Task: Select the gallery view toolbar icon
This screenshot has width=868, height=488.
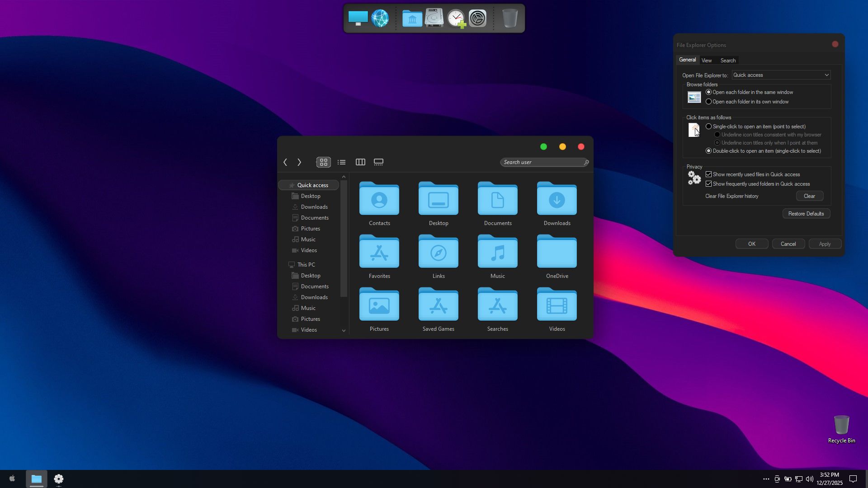Action: tap(378, 162)
